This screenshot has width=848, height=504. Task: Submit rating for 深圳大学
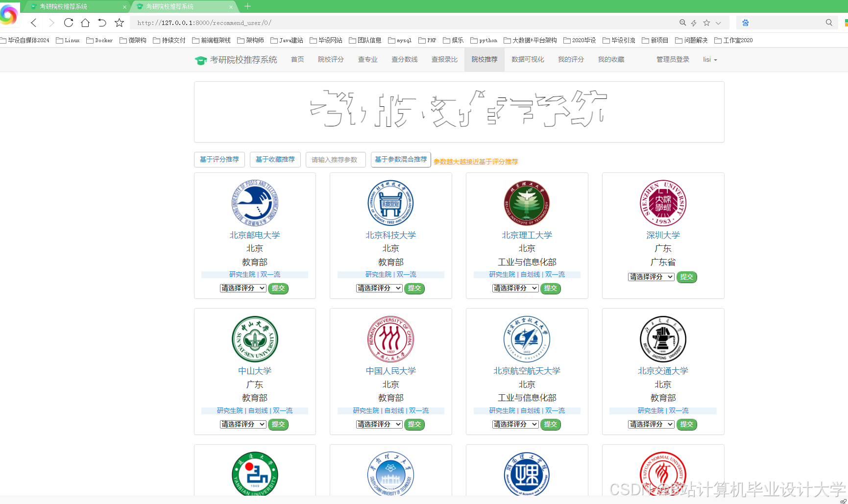click(687, 277)
